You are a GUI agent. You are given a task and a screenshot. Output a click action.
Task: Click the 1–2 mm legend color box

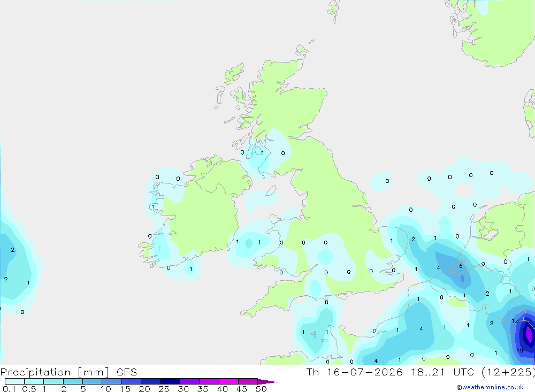point(53,381)
